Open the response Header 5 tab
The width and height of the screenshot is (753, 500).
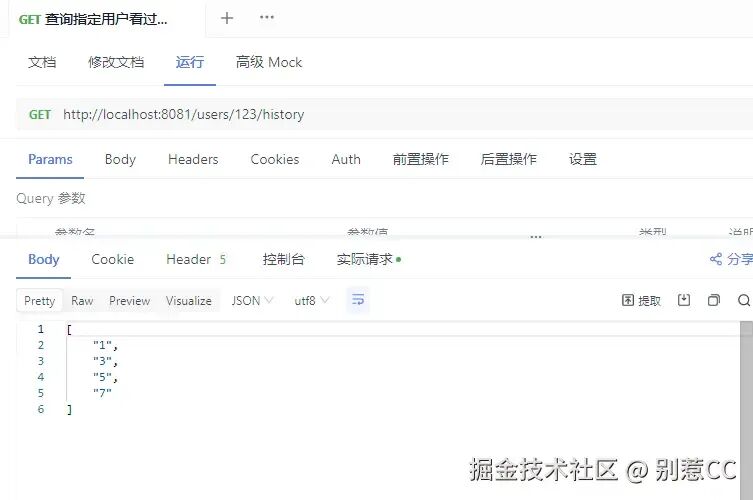pyautogui.click(x=196, y=259)
